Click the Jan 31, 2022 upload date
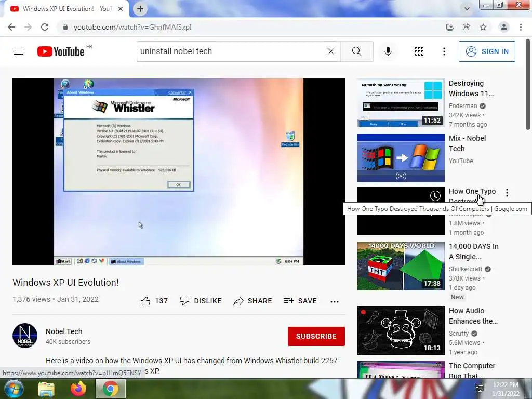Screen dimensions: 532x399 (x=78, y=299)
